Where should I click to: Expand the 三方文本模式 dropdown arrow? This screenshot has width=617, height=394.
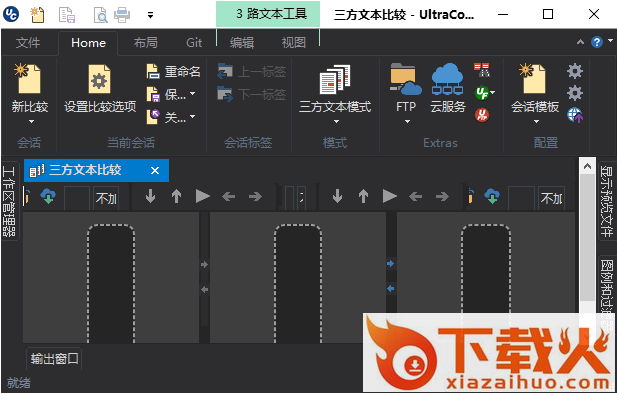[336, 122]
